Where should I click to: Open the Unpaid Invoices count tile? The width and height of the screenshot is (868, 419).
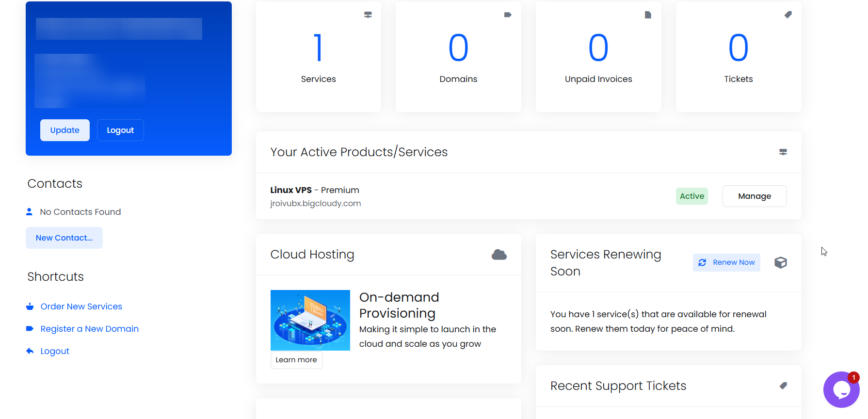click(x=598, y=57)
